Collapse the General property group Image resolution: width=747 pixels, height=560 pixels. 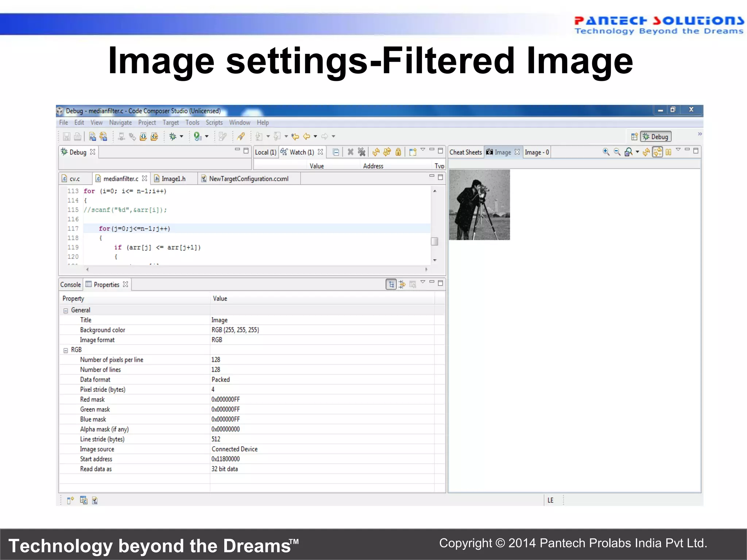coord(66,311)
